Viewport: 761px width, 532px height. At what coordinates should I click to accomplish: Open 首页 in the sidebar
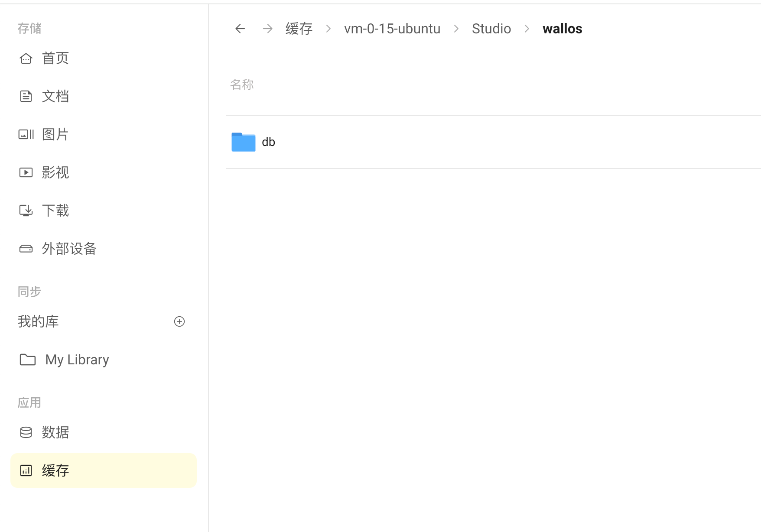[x=103, y=58]
